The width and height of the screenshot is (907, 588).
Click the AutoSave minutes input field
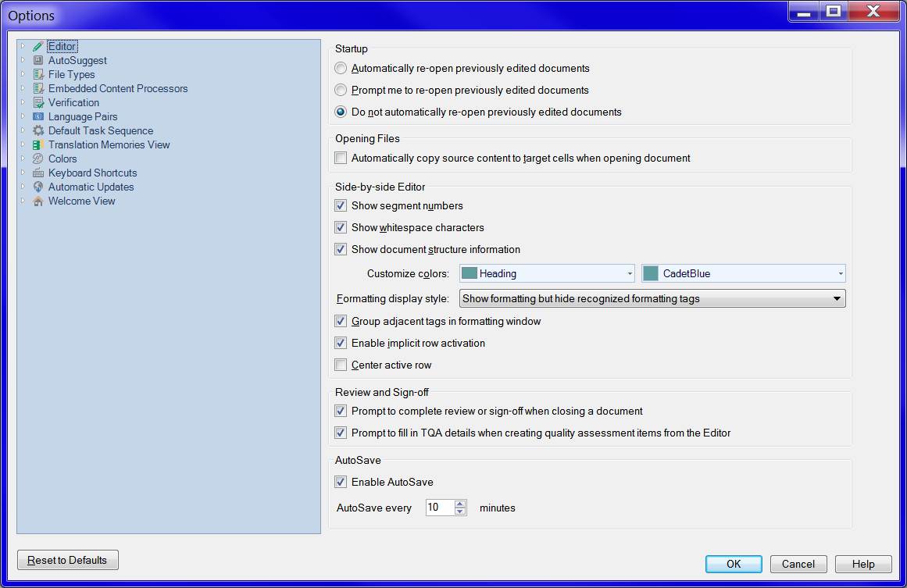pyautogui.click(x=440, y=507)
